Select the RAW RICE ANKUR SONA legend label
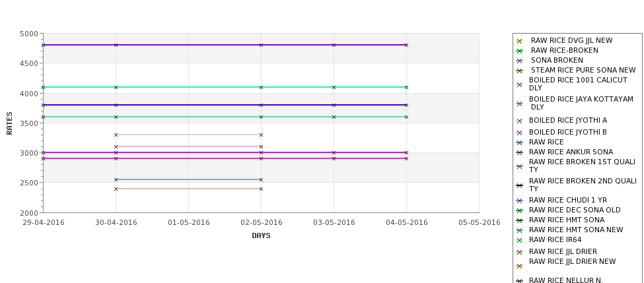Image resolution: width=644 pixels, height=283 pixels. (x=571, y=152)
